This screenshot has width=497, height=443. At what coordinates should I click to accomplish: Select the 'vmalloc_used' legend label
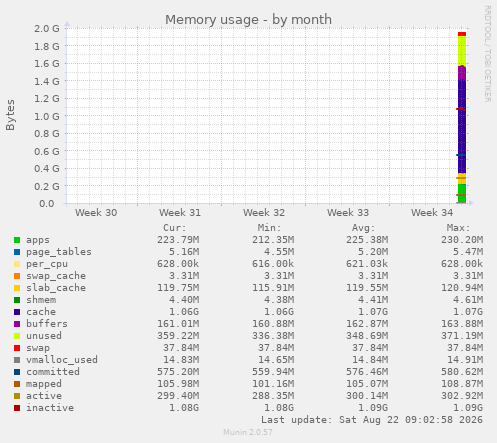pyautogui.click(x=62, y=360)
